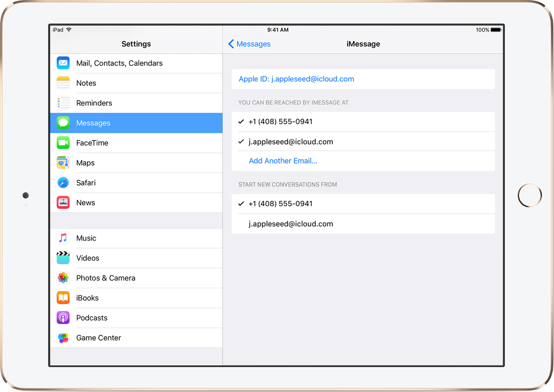Open the Safari settings icon

[63, 183]
